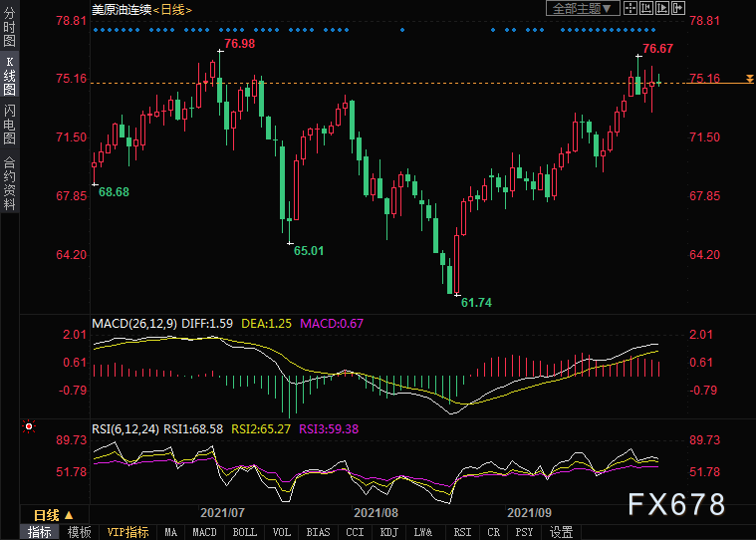Click the 美原油连续 chart title

pyautogui.click(x=122, y=9)
